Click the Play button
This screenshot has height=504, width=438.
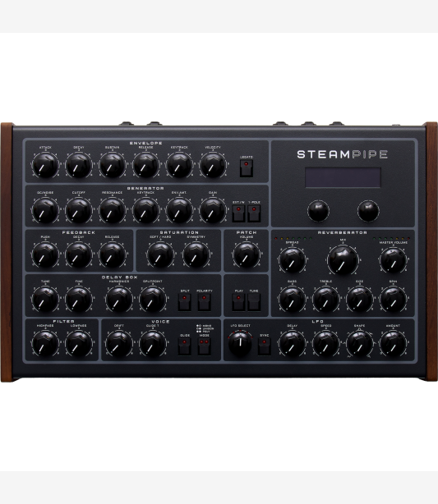click(x=238, y=302)
